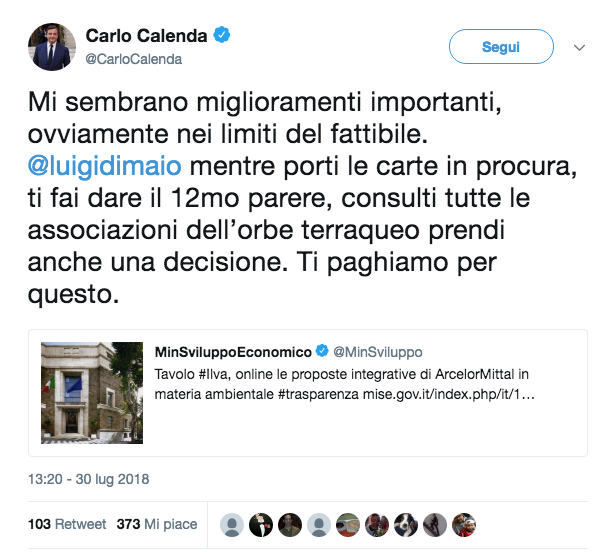This screenshot has width=614, height=552.
Task: View the 103 Retweet list
Action: pos(67,524)
